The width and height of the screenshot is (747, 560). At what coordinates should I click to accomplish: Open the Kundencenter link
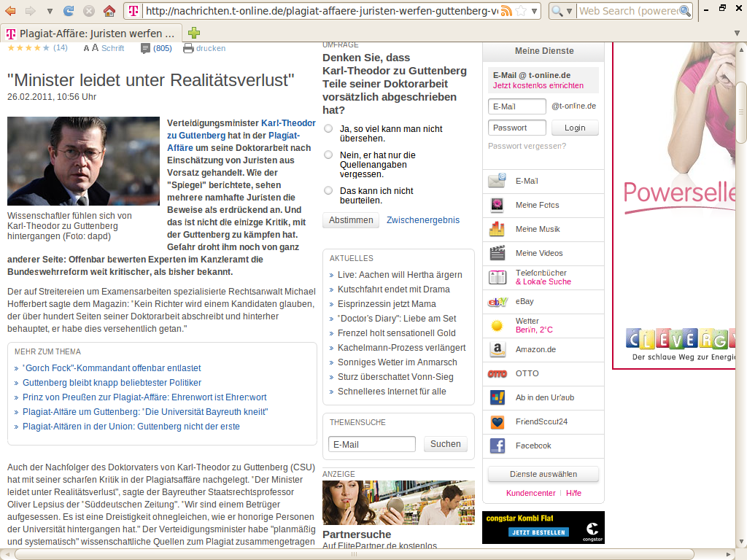pos(531,494)
